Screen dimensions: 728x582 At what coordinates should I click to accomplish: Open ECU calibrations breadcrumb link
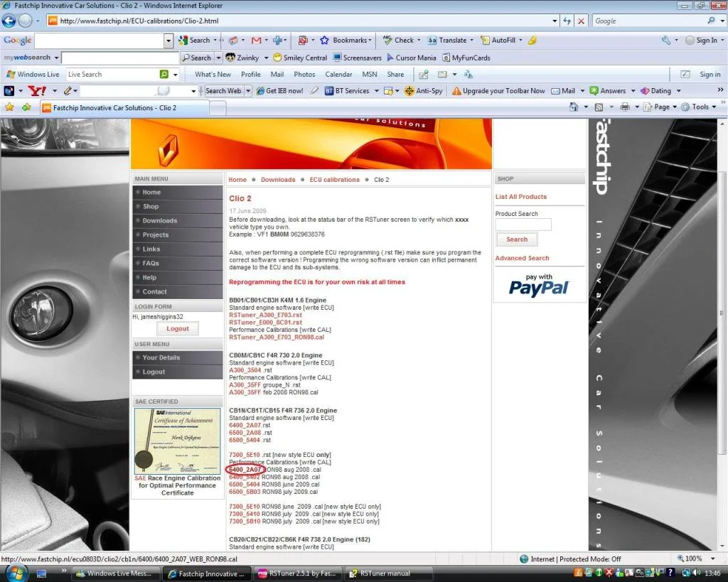click(x=334, y=180)
